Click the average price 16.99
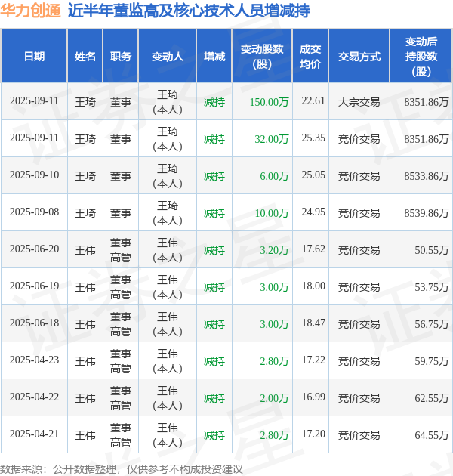 (x=313, y=397)
